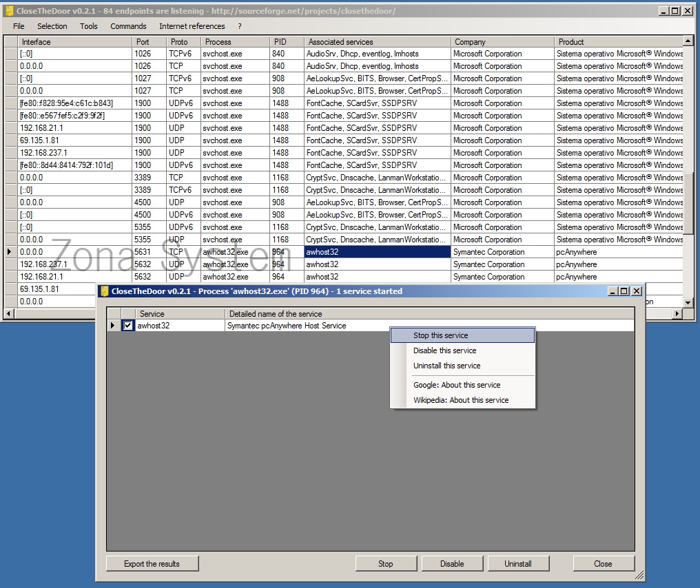Image resolution: width=700 pixels, height=588 pixels.
Task: Select UDPv6 cell on port 5355 row
Action: point(183,227)
